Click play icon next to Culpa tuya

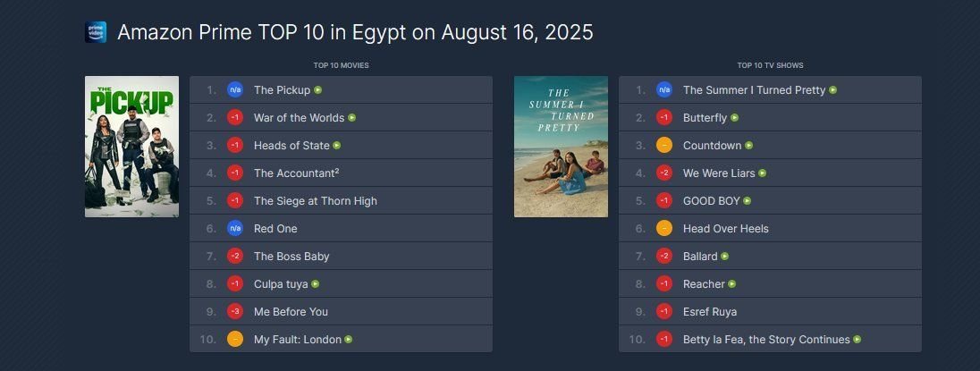316,284
